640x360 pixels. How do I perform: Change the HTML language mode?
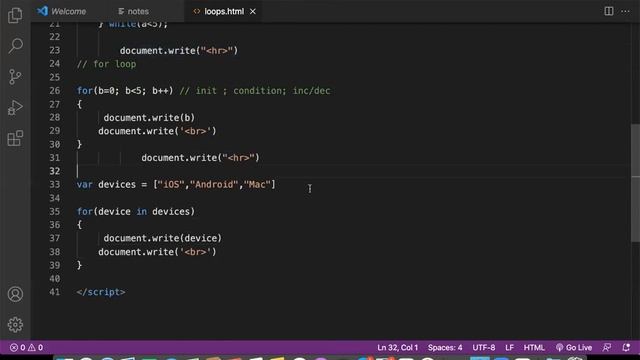[534, 347]
